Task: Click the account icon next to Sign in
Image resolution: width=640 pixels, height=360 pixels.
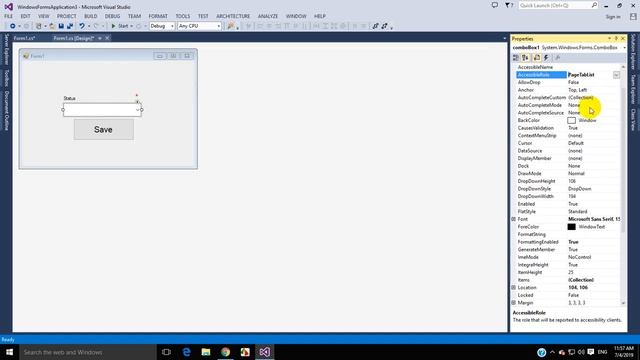Action: pyautogui.click(x=633, y=16)
